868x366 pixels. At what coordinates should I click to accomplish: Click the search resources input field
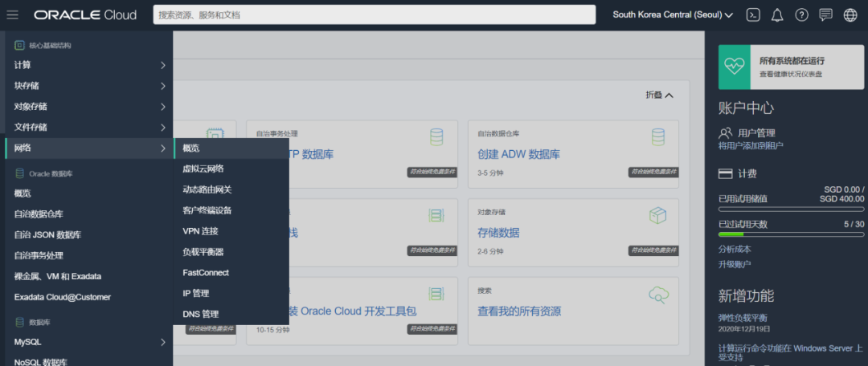tap(375, 15)
